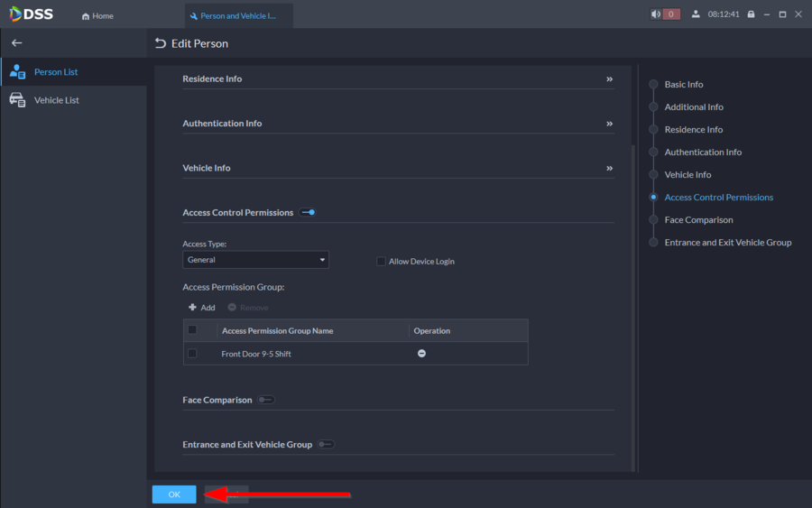Image resolution: width=812 pixels, height=508 pixels.
Task: Enable Entrance and Exit Vehicle Group toggle
Action: (325, 445)
